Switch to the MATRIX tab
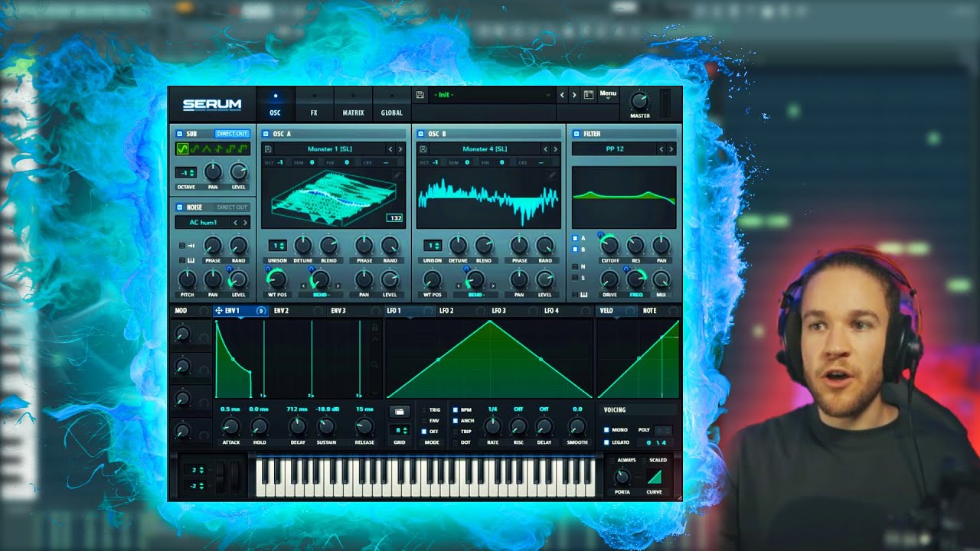 coord(353,105)
